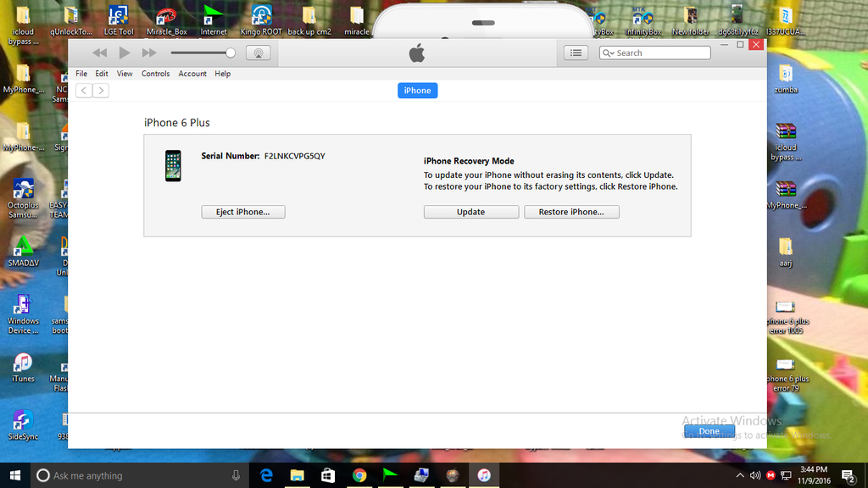Click the Restore iPhone... button
This screenshot has height=488, width=868.
pos(571,212)
